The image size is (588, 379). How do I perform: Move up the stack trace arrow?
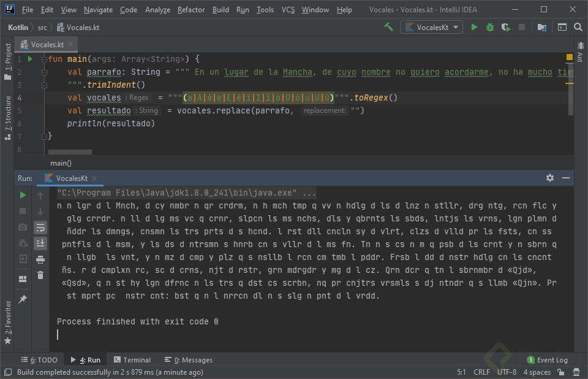click(x=40, y=195)
